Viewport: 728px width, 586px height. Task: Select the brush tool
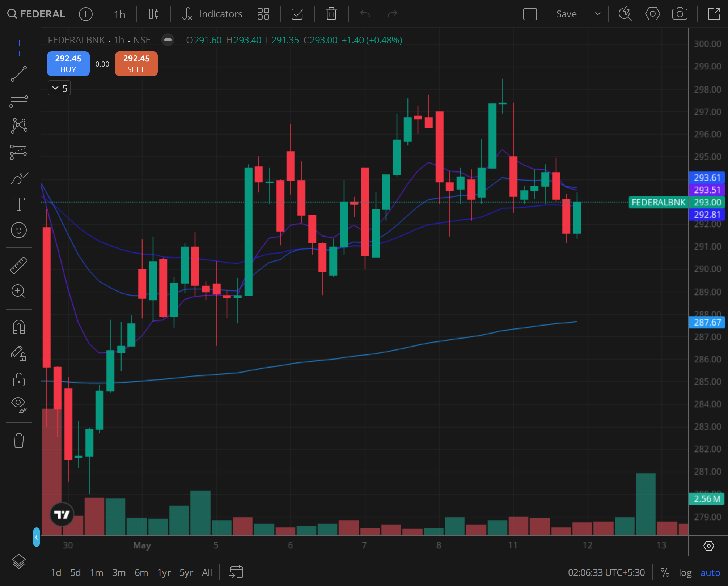pos(19,178)
